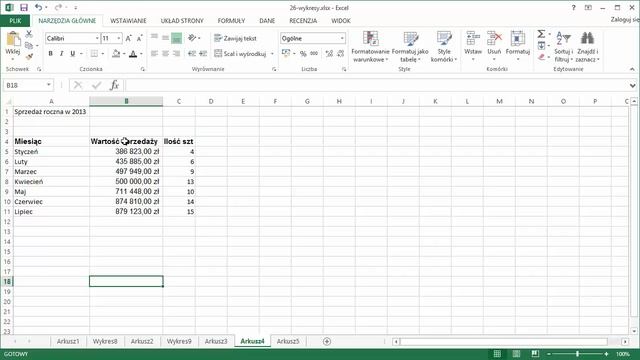Apply percent style format

[x=303, y=53]
